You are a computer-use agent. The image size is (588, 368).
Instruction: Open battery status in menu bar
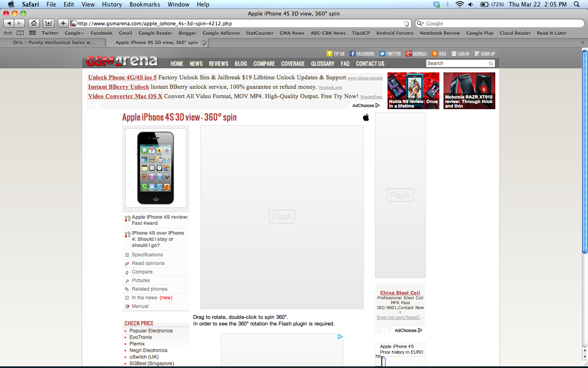[492, 4]
